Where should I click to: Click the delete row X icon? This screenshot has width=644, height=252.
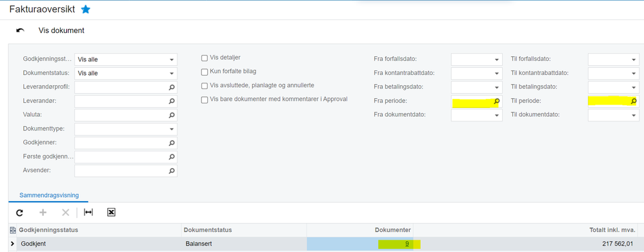click(x=65, y=213)
